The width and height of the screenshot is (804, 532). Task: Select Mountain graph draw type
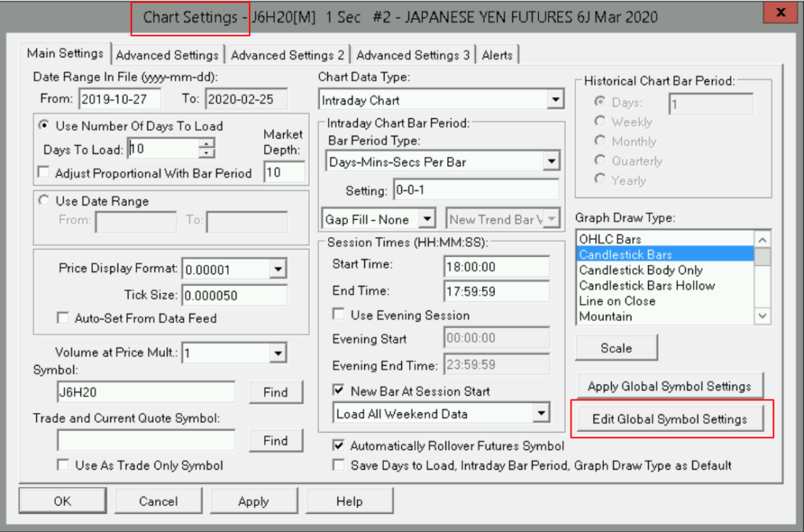(x=665, y=316)
